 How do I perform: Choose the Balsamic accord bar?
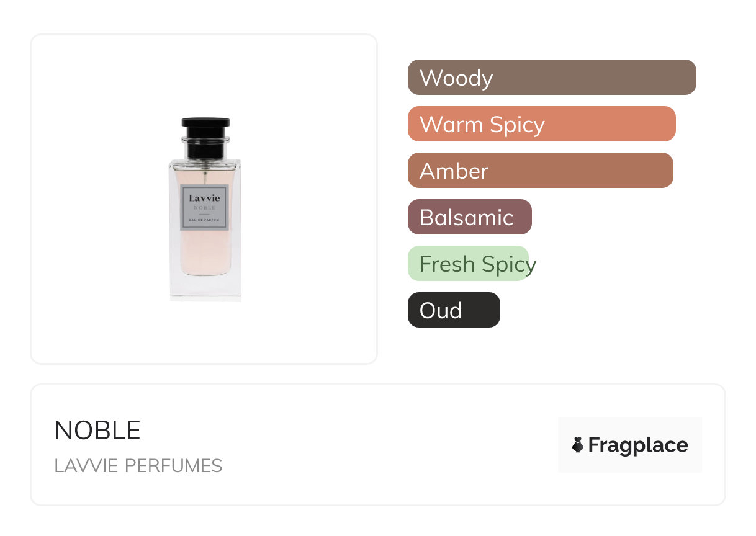[x=469, y=217]
